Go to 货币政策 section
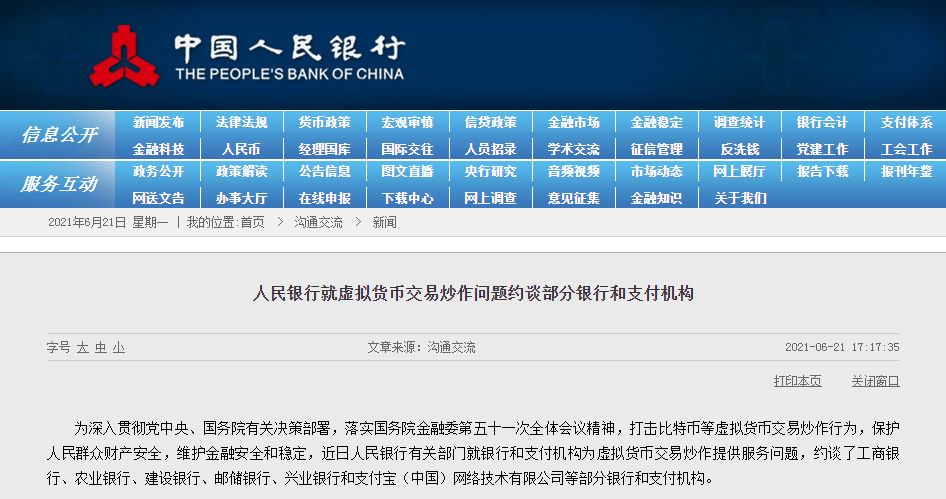The height and width of the screenshot is (499, 946). (325, 122)
